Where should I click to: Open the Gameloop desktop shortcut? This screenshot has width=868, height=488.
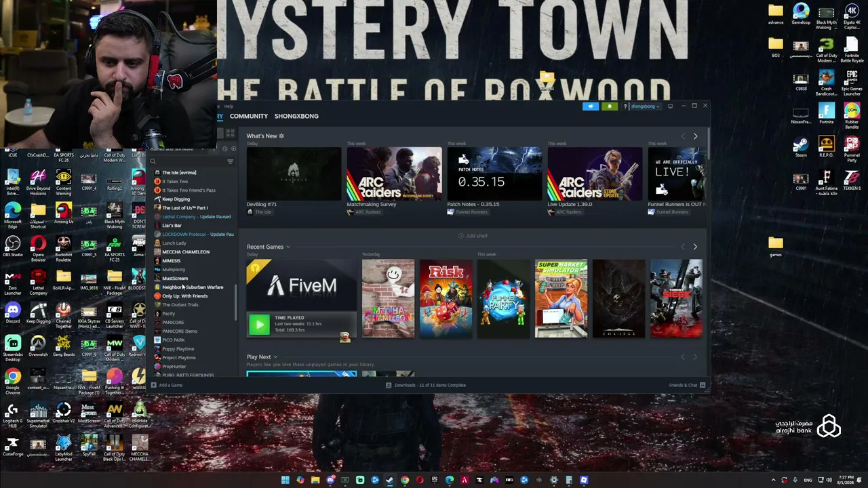(801, 14)
